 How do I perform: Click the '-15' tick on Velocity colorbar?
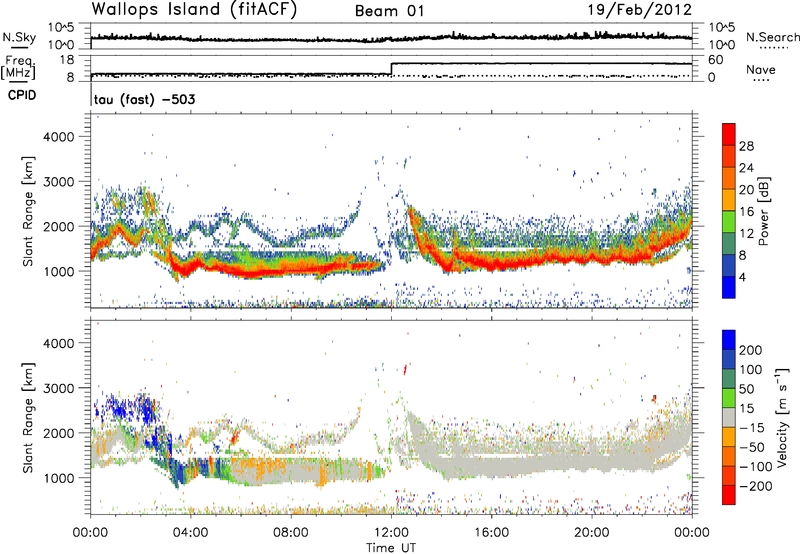click(752, 427)
